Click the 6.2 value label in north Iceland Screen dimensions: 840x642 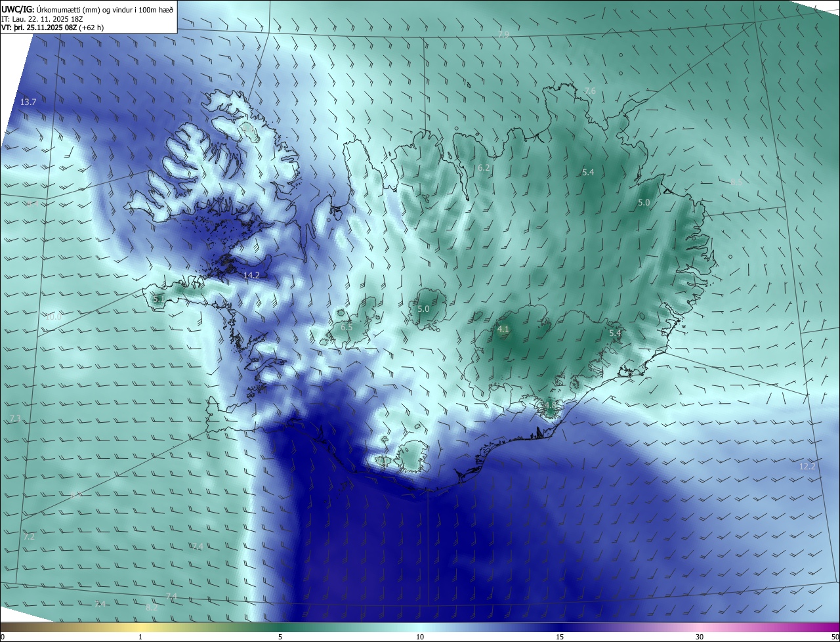484,168
